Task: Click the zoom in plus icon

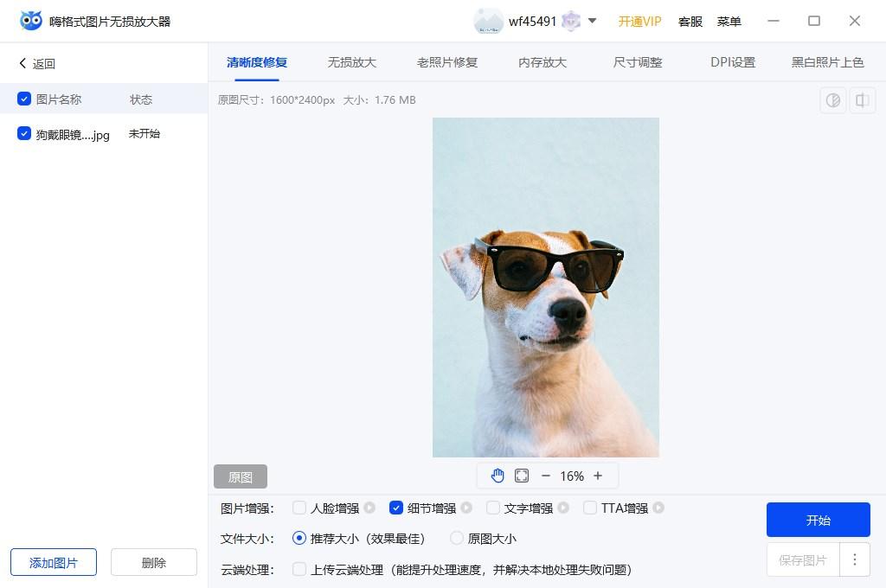Action: coord(597,475)
